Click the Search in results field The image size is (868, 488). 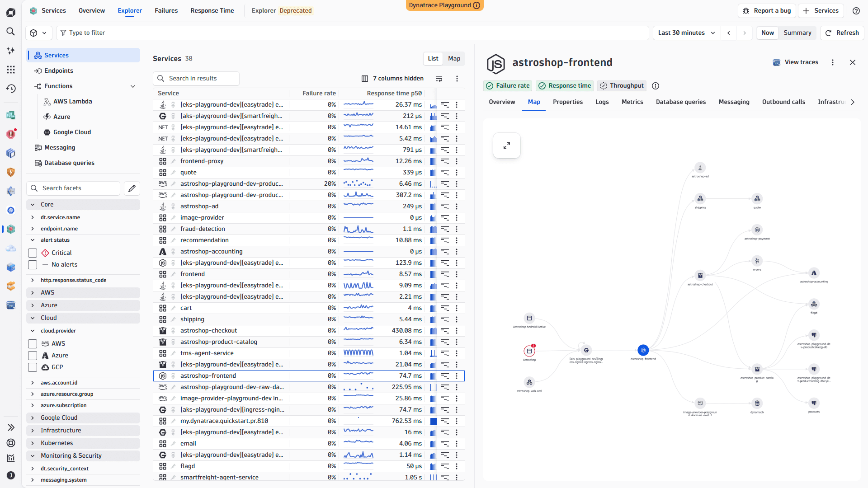pos(196,79)
